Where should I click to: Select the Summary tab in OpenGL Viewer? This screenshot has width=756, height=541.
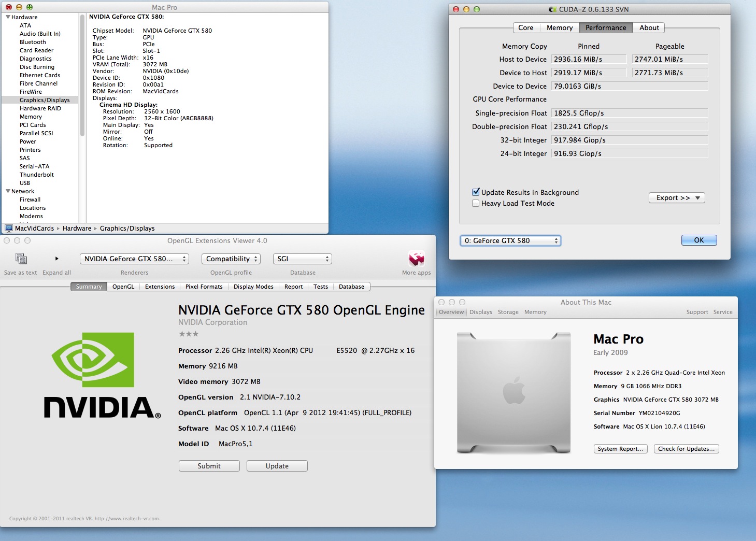click(x=89, y=287)
